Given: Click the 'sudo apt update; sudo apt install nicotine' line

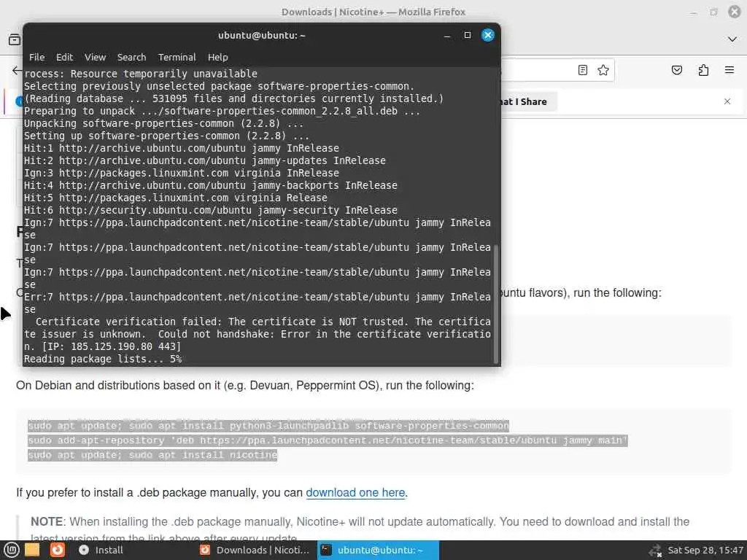Looking at the screenshot, I should [x=152, y=455].
